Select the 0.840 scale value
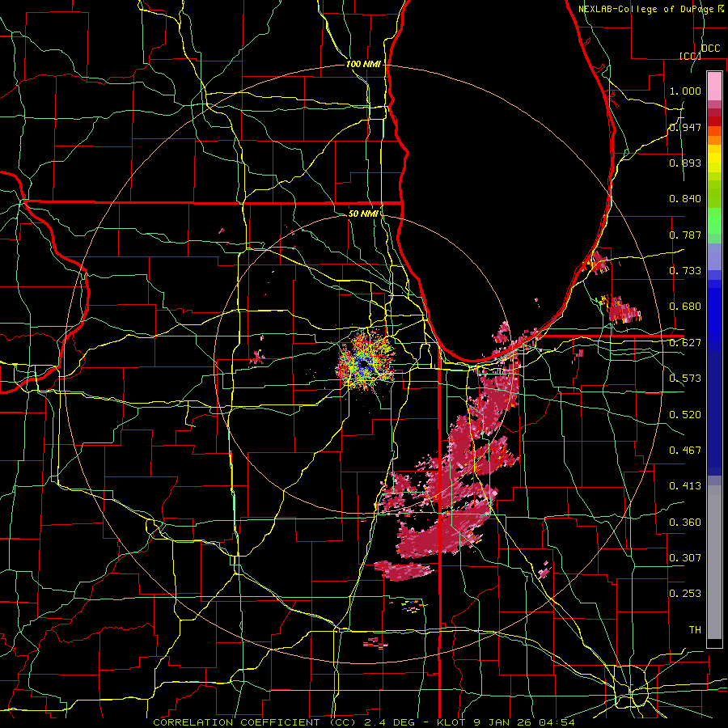The width and height of the screenshot is (728, 728). (685, 199)
